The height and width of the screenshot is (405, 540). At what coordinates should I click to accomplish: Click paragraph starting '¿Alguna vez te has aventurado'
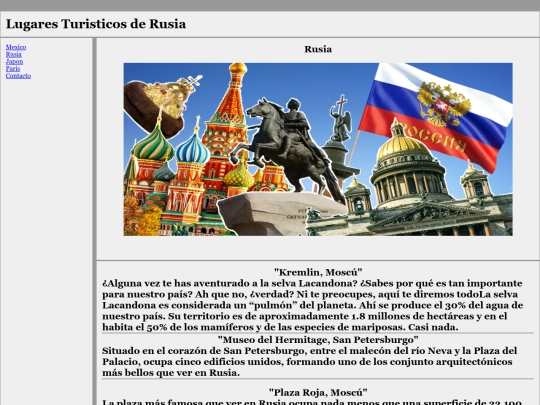tap(313, 305)
